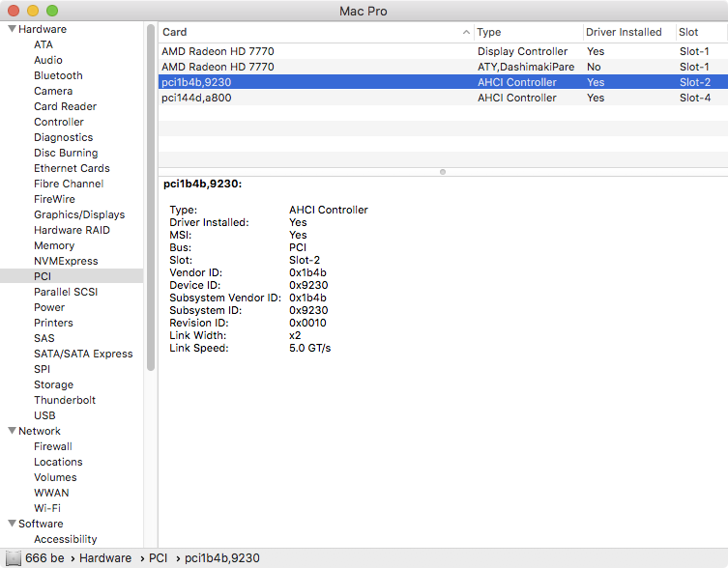Select the pci1b4b,9230 card row
The width and height of the screenshot is (728, 568).
click(x=443, y=82)
